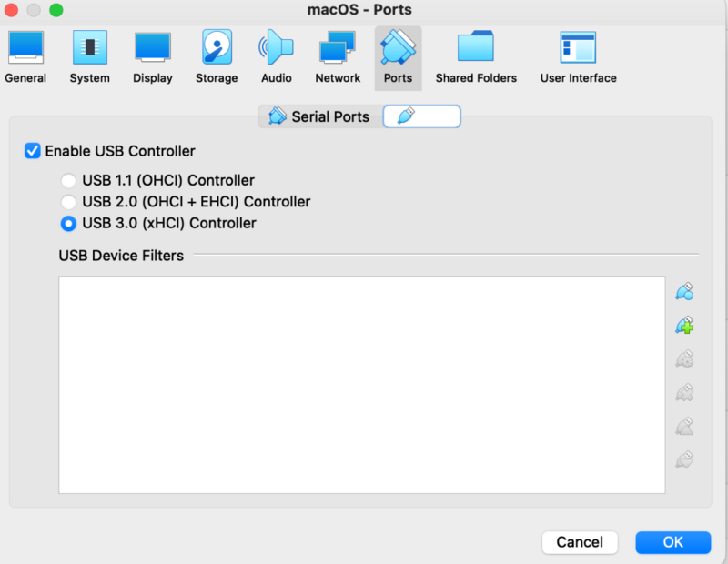Click inside the USB Device Filters list
728x564 pixels.
(x=361, y=385)
